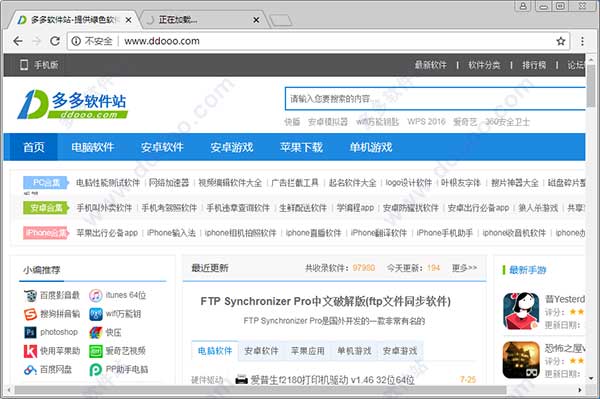Click the wifi万能钥 icon

tap(96, 314)
